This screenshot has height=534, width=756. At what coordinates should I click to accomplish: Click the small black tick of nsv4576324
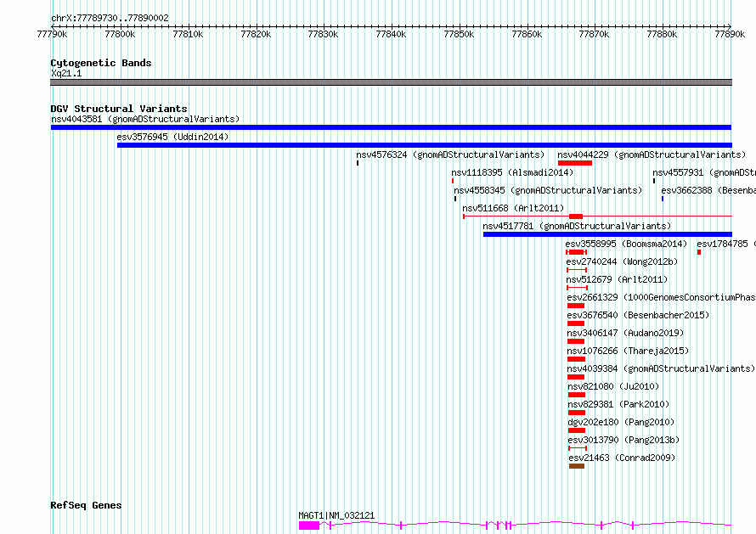358,163
